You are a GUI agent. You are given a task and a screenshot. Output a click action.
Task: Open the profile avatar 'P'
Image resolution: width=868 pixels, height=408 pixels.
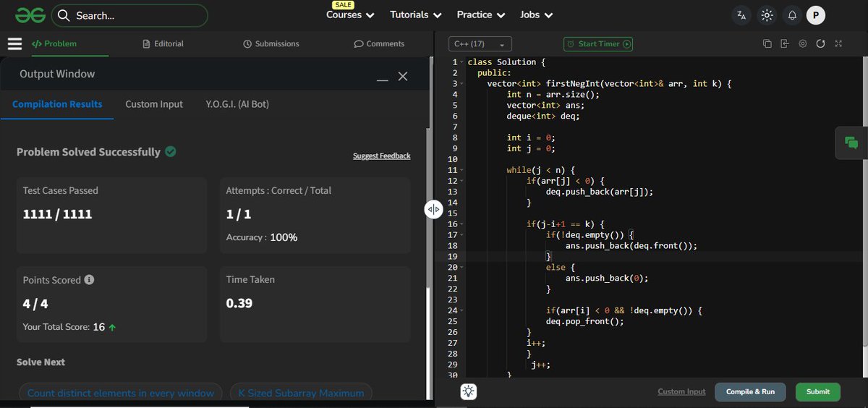coord(816,15)
